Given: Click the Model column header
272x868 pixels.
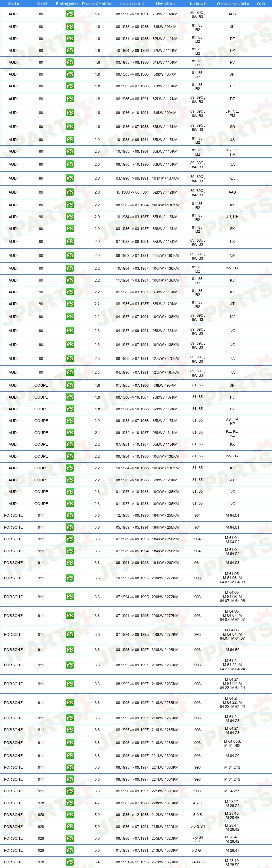Looking at the screenshot, I should pos(41,4).
